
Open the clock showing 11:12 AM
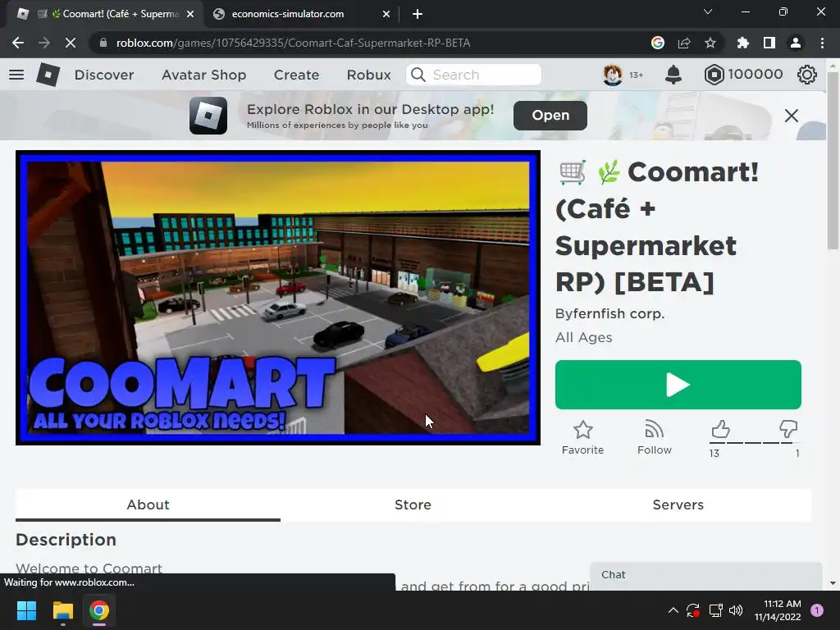coord(778,610)
